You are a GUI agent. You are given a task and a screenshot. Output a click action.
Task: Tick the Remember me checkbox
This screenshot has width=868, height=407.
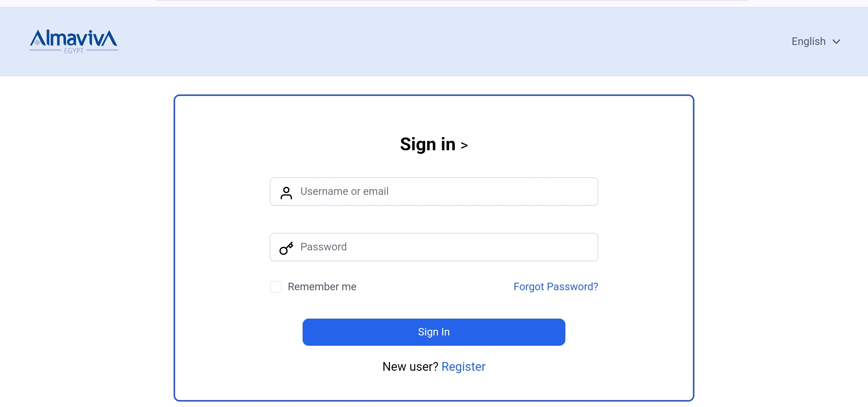(276, 287)
